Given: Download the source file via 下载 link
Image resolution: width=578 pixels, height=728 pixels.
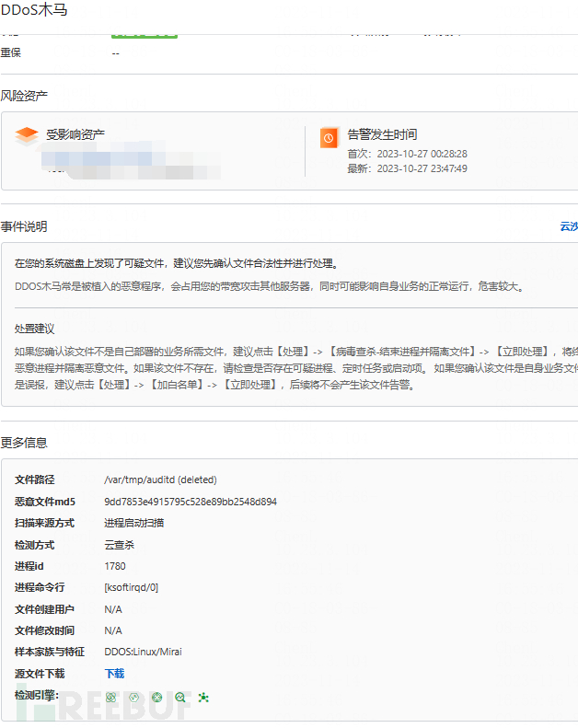Looking at the screenshot, I should tap(114, 673).
